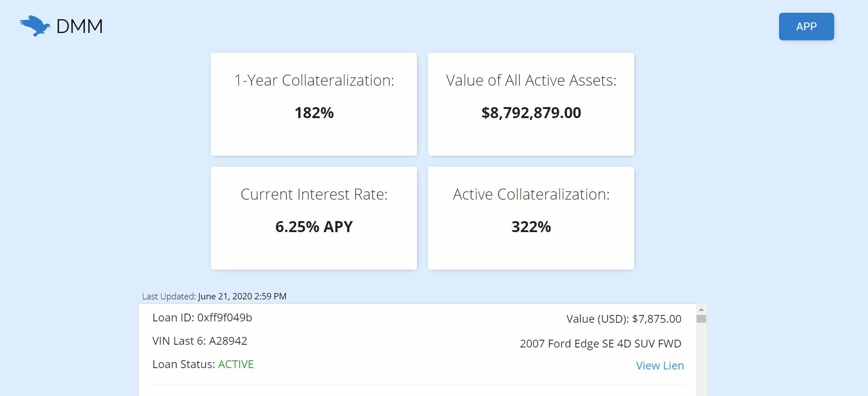
Task: Open the APP page
Action: [806, 26]
